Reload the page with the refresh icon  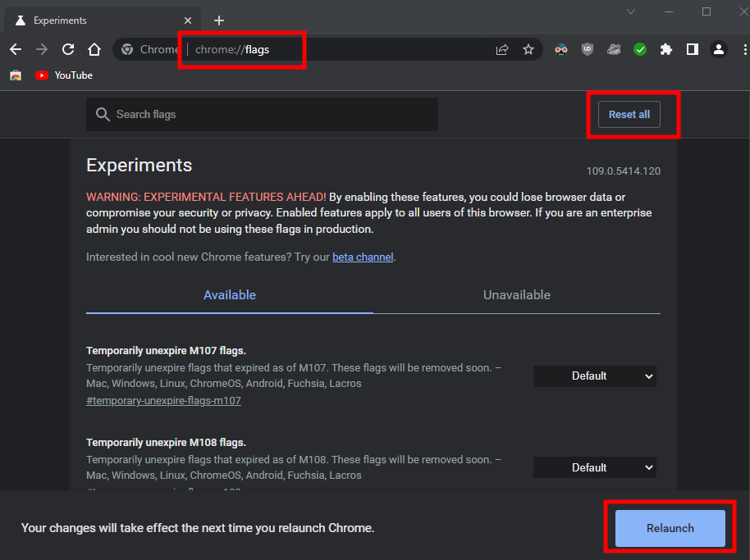pos(68,49)
